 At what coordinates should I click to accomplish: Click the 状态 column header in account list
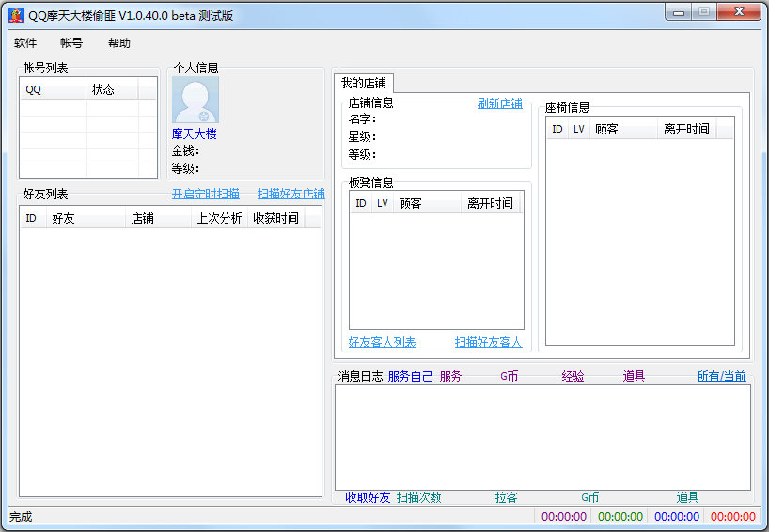(113, 89)
